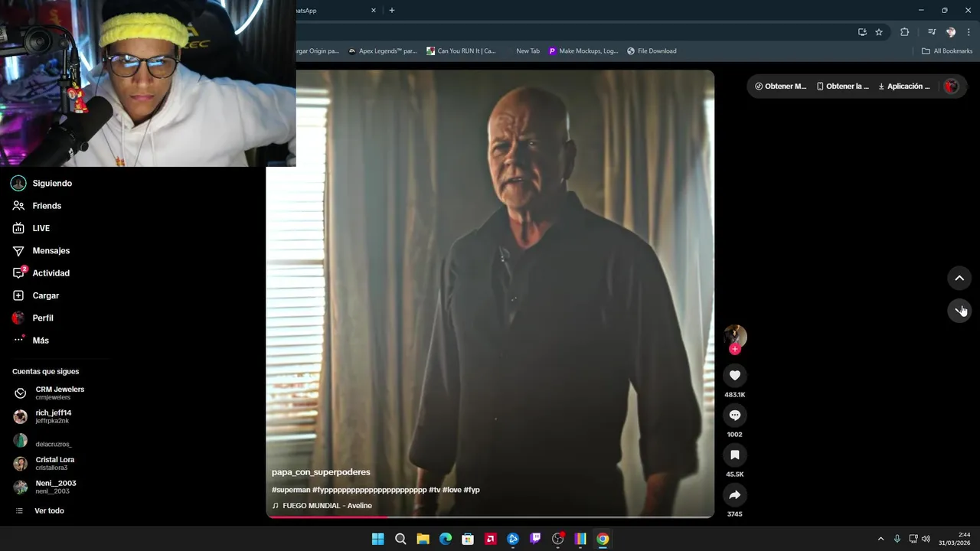Open Microsoft Store from taskbar

click(x=468, y=539)
